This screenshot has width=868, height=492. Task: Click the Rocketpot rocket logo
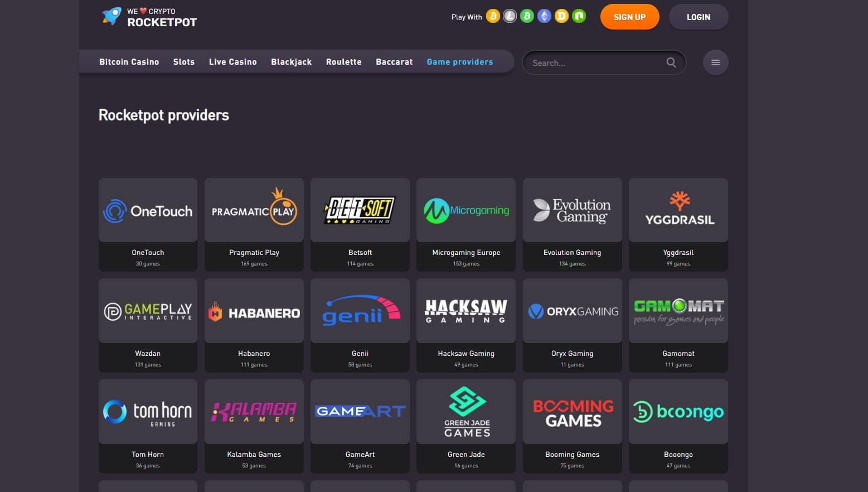[111, 17]
